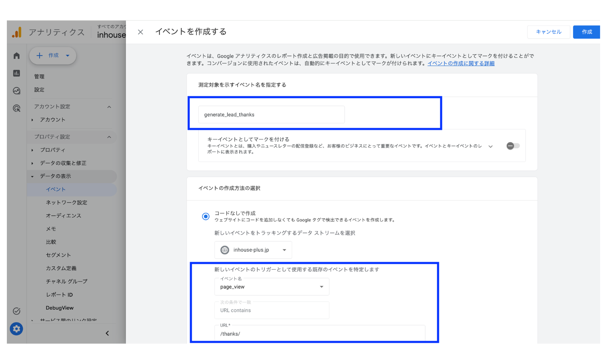
Task: Toggle the key event switch
Action: [x=513, y=146]
